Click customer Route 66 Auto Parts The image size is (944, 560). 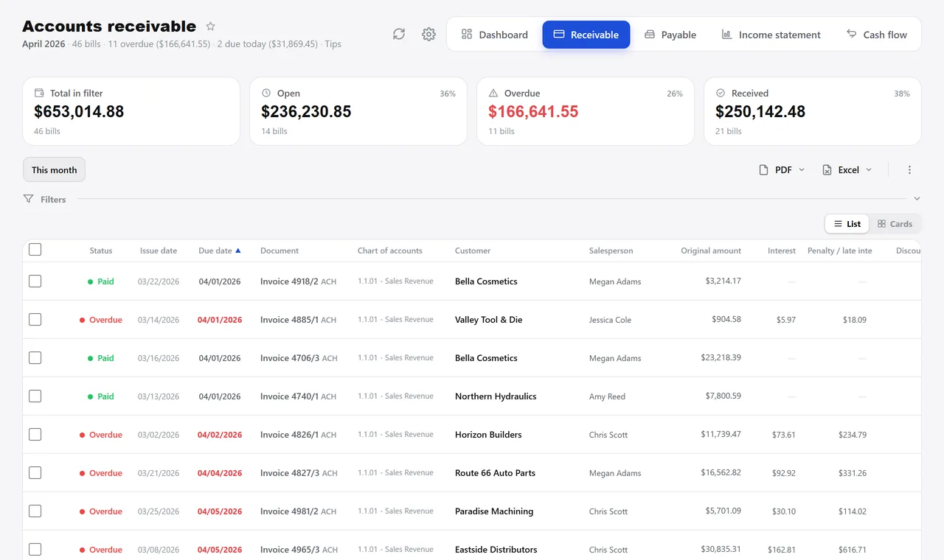(x=495, y=473)
